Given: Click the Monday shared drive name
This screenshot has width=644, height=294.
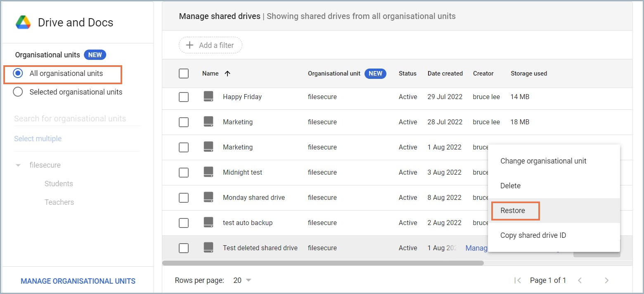Looking at the screenshot, I should 254,198.
